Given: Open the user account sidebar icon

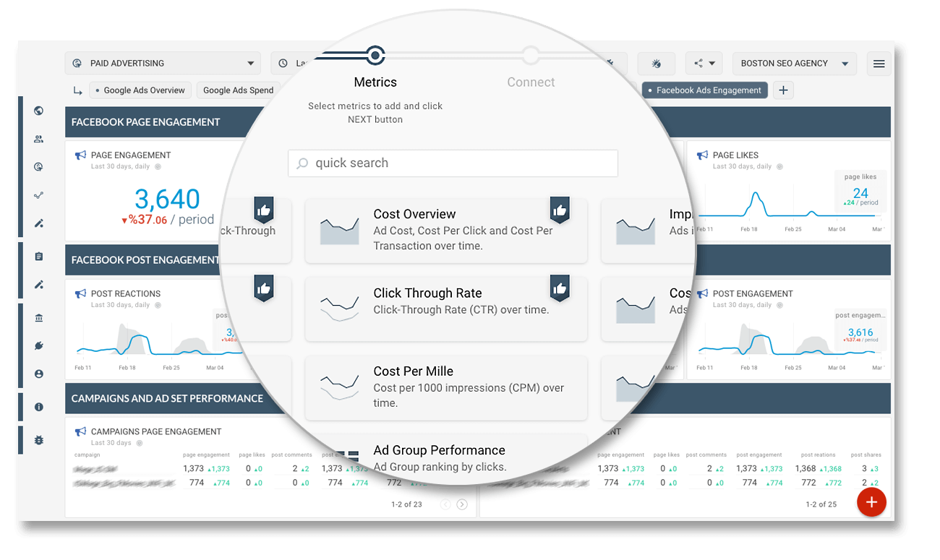Looking at the screenshot, I should [39, 374].
